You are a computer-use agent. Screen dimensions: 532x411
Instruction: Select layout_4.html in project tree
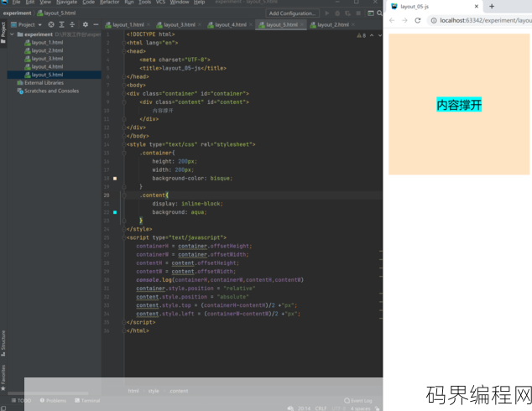pos(47,67)
